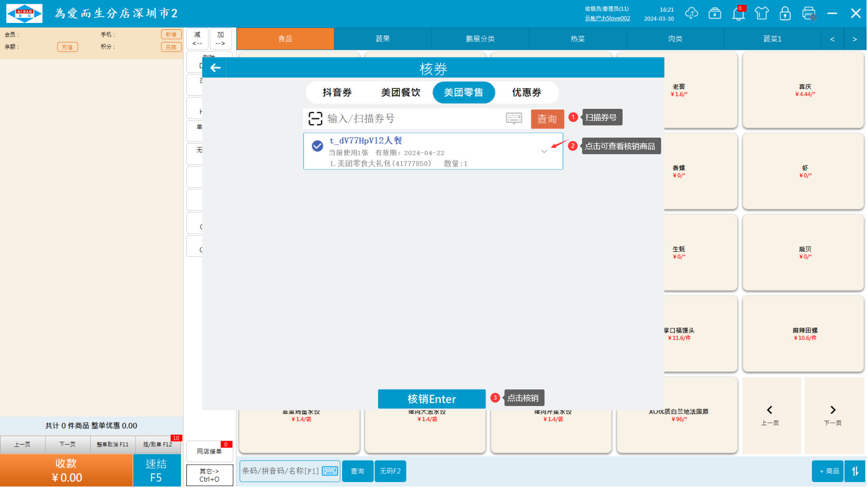The height and width of the screenshot is (488, 868).
Task: Open the 热菜 category tab
Action: (x=578, y=39)
